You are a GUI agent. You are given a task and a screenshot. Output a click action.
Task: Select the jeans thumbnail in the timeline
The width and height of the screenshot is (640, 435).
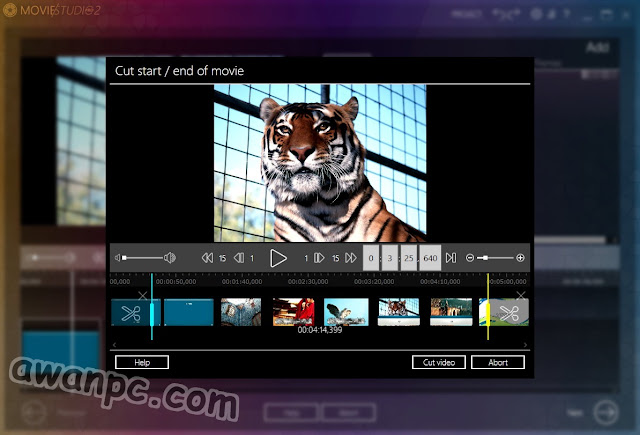[241, 312]
